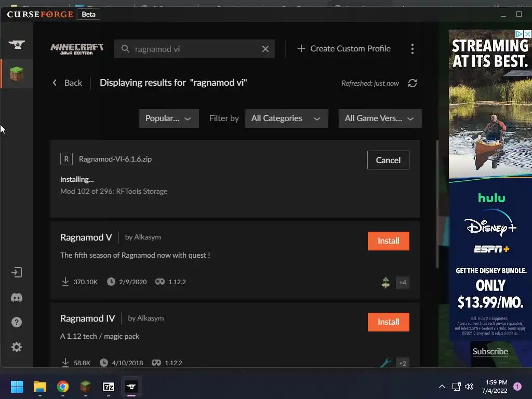The image size is (532, 399).
Task: Click the "4/10/2018" date on Ragnamod IV
Action: [127, 363]
